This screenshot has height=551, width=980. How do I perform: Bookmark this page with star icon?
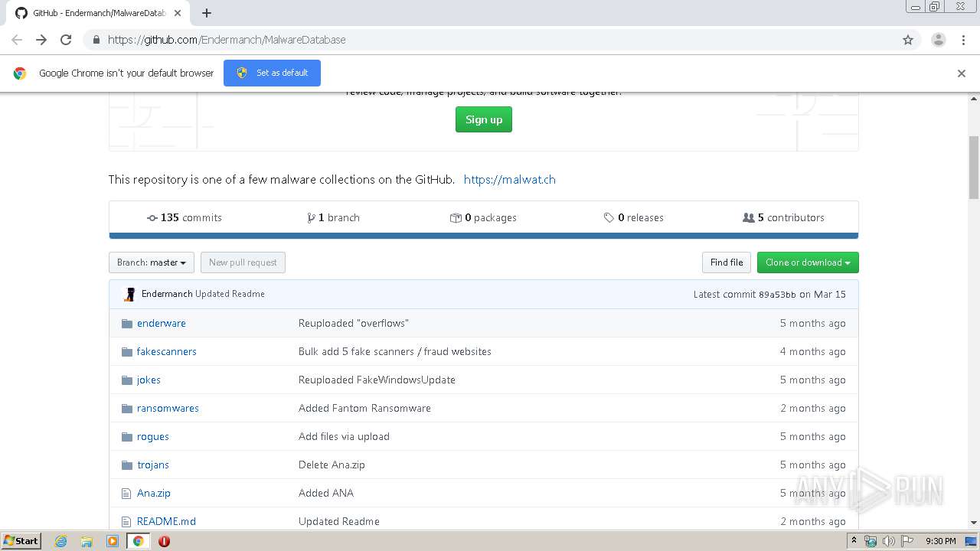(x=908, y=40)
